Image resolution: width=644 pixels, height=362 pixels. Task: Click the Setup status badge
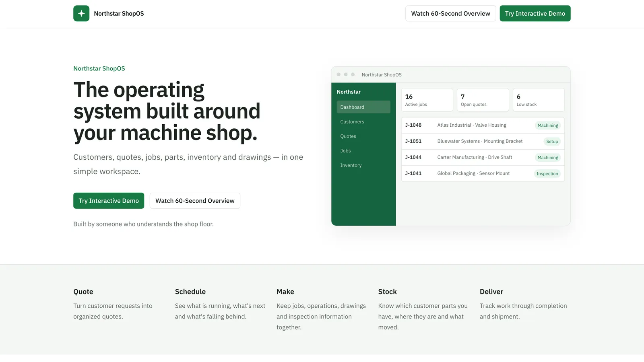tap(552, 142)
